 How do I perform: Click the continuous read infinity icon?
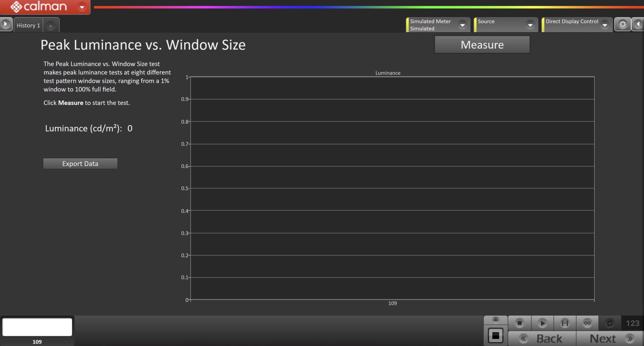[x=587, y=323]
